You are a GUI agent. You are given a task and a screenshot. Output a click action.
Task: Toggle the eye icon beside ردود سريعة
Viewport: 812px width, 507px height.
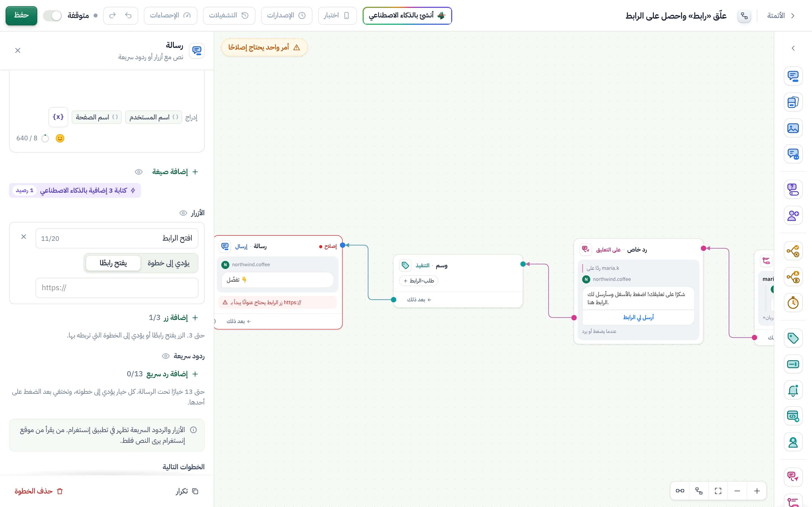click(x=166, y=356)
